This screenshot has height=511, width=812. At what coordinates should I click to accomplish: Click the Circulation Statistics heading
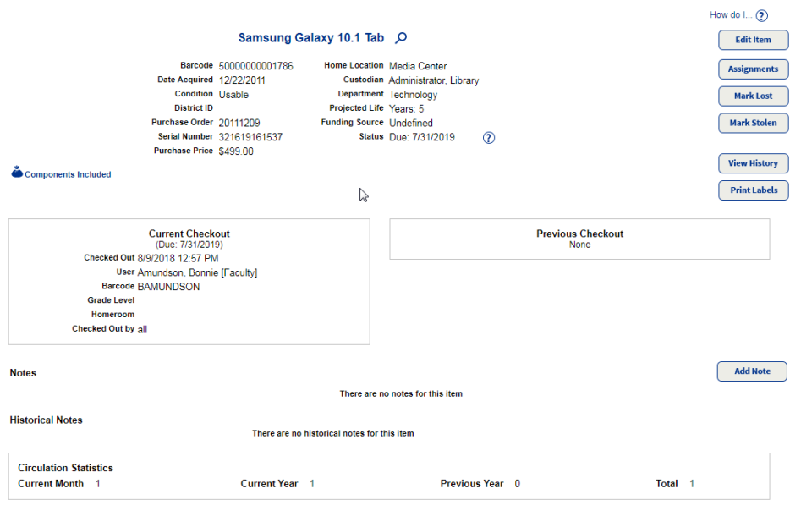65,468
